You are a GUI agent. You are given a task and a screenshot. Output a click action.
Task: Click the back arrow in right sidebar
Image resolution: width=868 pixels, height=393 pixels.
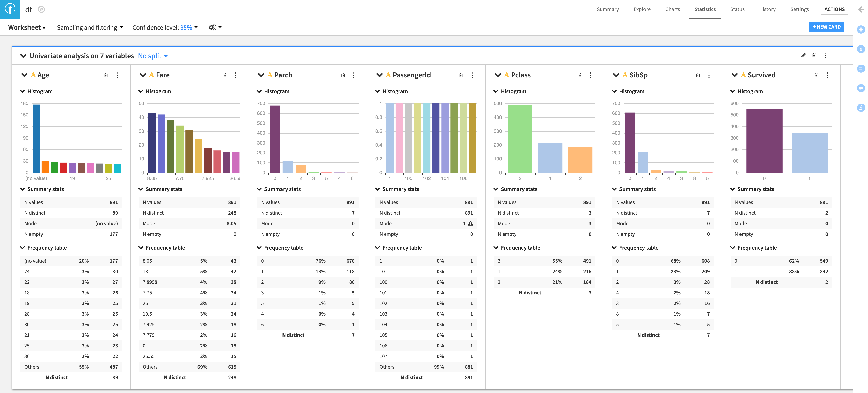pyautogui.click(x=861, y=9)
